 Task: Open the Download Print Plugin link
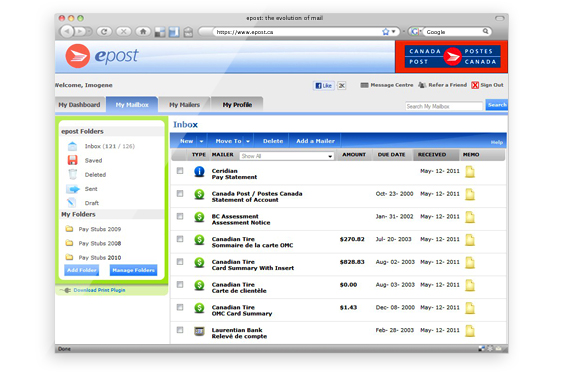(x=99, y=290)
